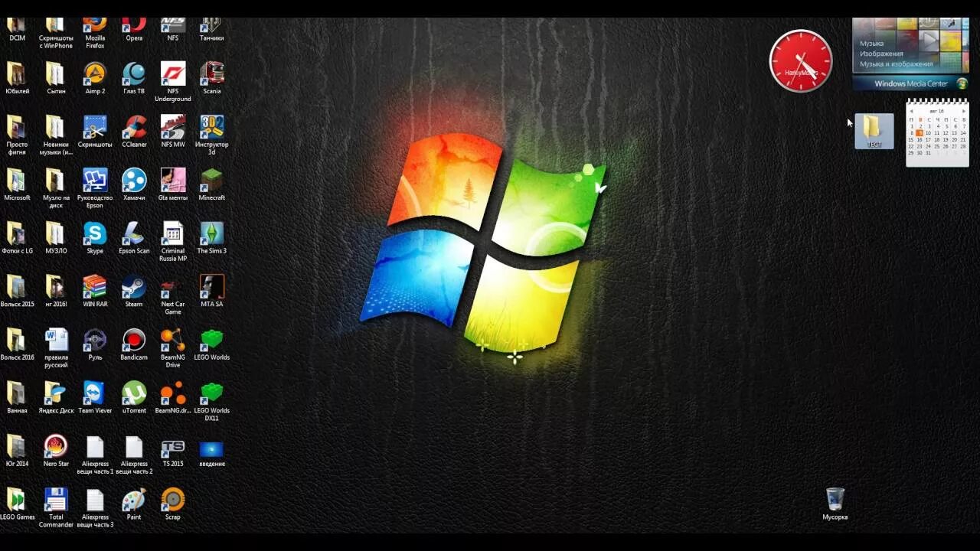Viewport: 980px width, 551px height.
Task: Launch Bandicam screen recorder
Action: click(x=134, y=344)
